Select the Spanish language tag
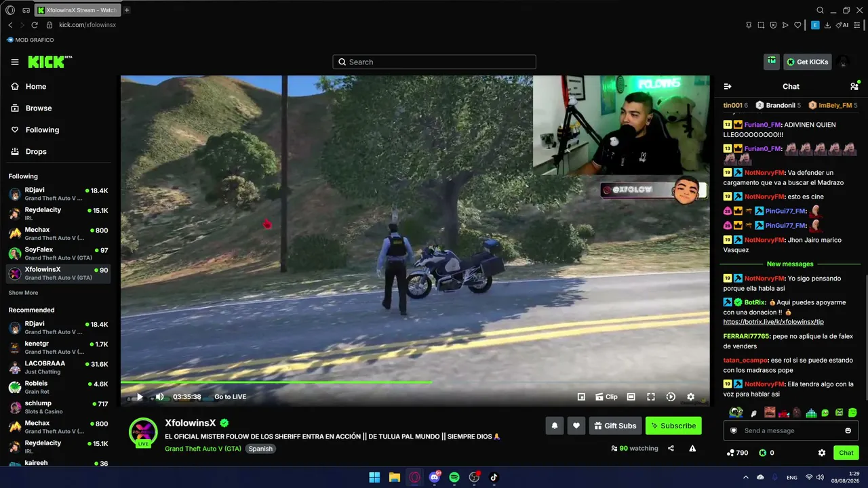 (260, 449)
